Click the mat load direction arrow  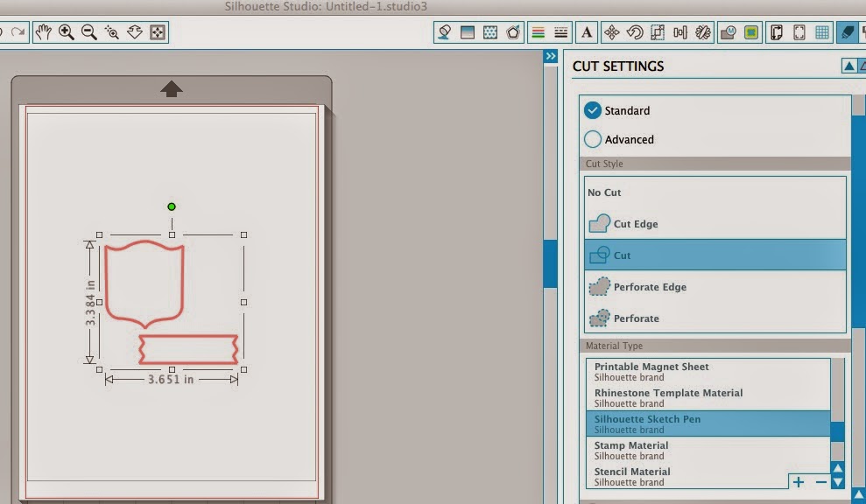(172, 89)
